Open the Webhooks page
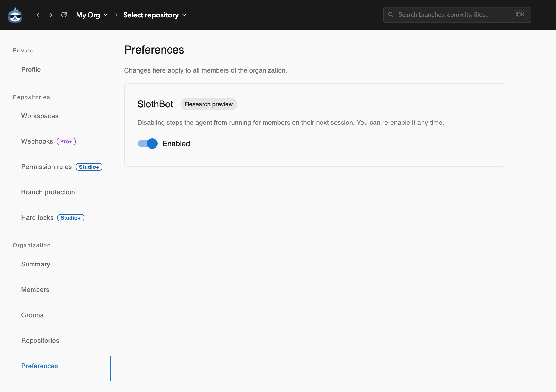556x392 pixels. [37, 141]
